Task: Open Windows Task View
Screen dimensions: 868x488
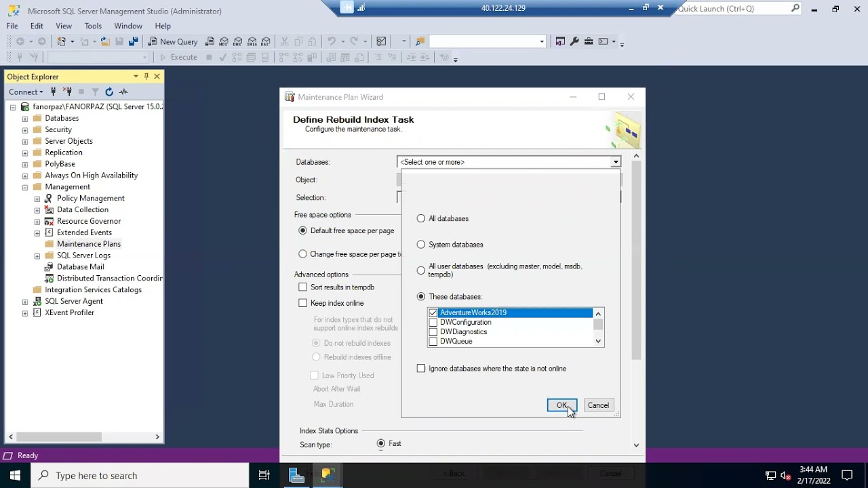Action: [x=264, y=475]
